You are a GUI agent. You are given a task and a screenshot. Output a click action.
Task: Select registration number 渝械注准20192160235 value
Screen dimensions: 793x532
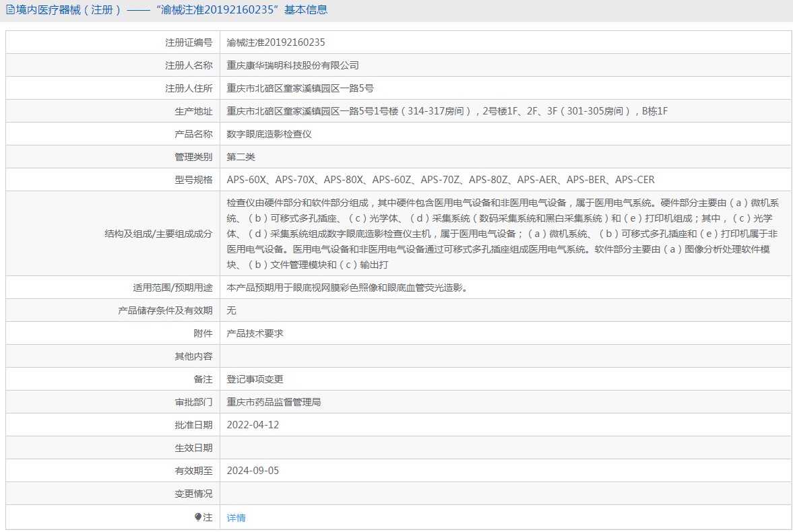click(x=276, y=42)
